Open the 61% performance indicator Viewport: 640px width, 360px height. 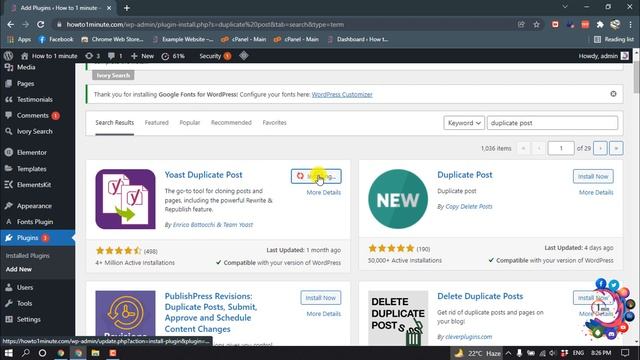coord(173,56)
